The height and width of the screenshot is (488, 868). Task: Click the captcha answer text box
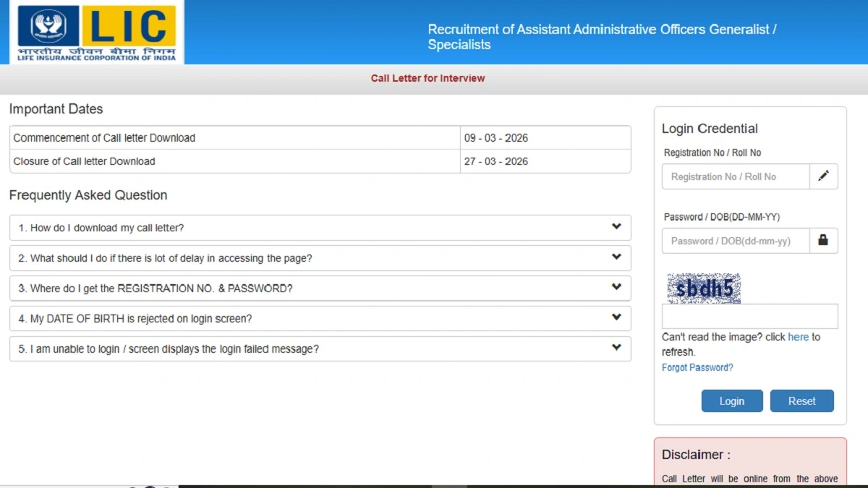click(749, 316)
